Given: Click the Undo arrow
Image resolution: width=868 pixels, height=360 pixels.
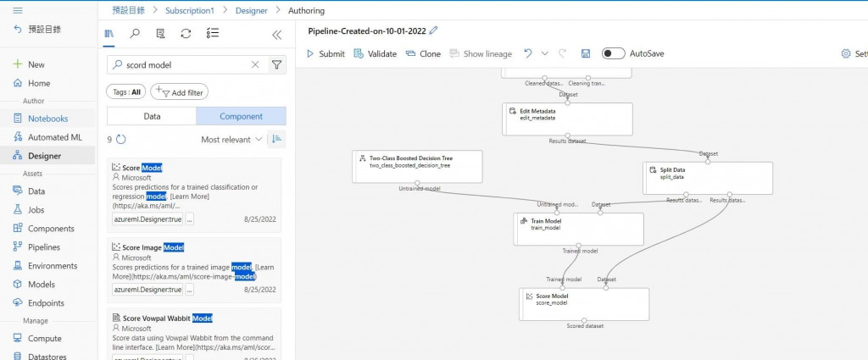Looking at the screenshot, I should [528, 53].
